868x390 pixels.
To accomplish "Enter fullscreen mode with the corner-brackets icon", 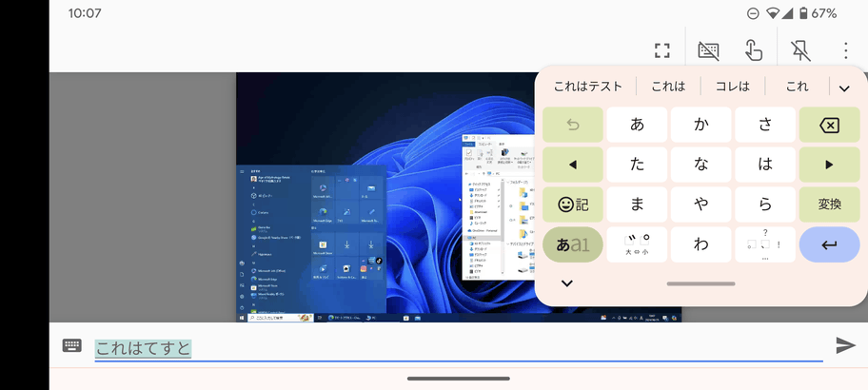I will (662, 51).
